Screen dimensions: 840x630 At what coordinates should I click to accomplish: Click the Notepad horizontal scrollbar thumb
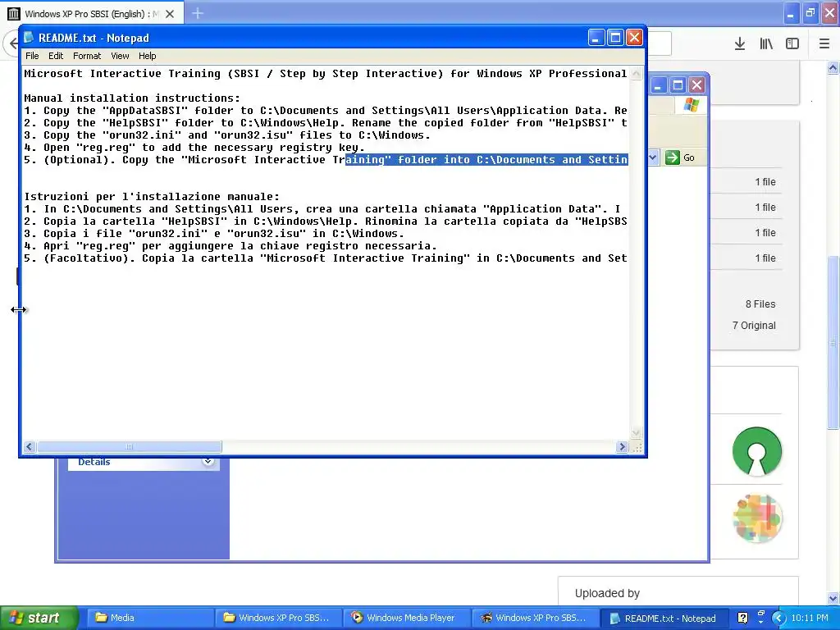tap(129, 447)
